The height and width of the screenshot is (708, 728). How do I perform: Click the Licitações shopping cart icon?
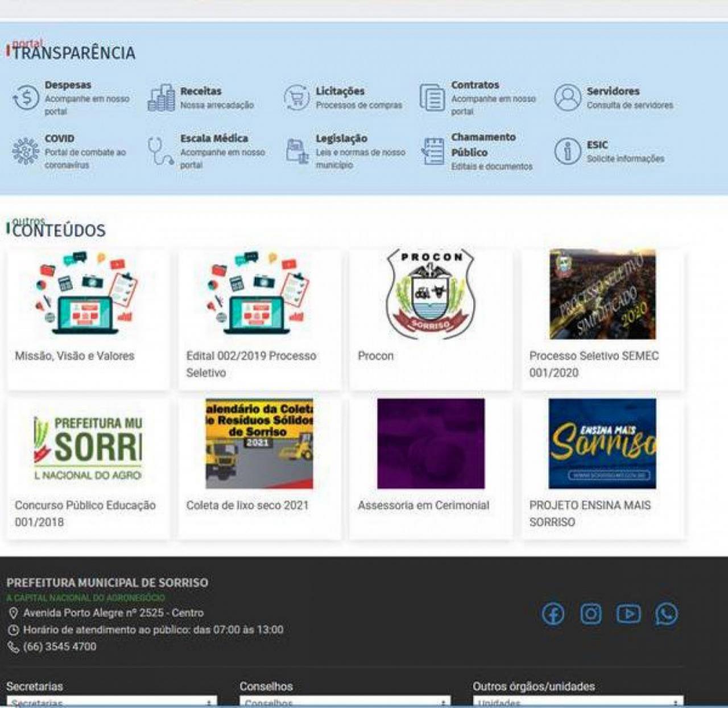(x=296, y=98)
